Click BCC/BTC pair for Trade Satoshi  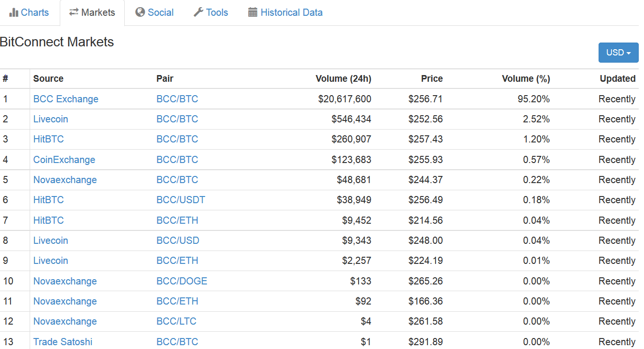point(177,342)
